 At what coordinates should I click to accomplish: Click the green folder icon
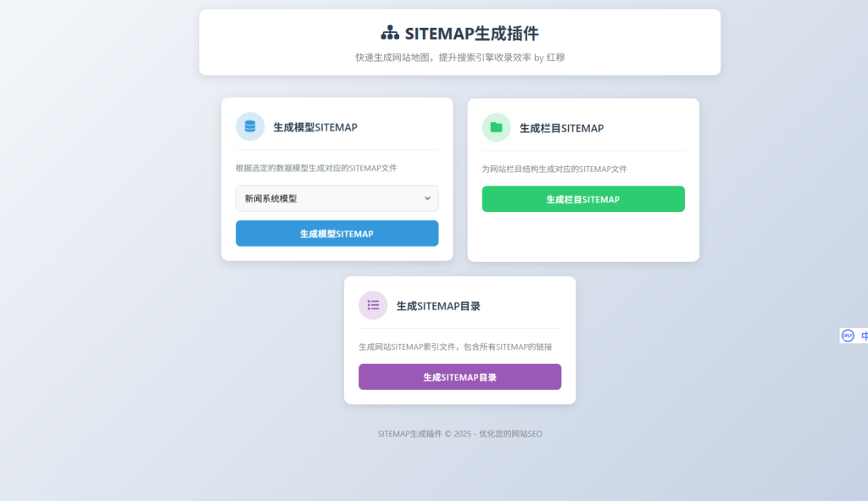(497, 127)
